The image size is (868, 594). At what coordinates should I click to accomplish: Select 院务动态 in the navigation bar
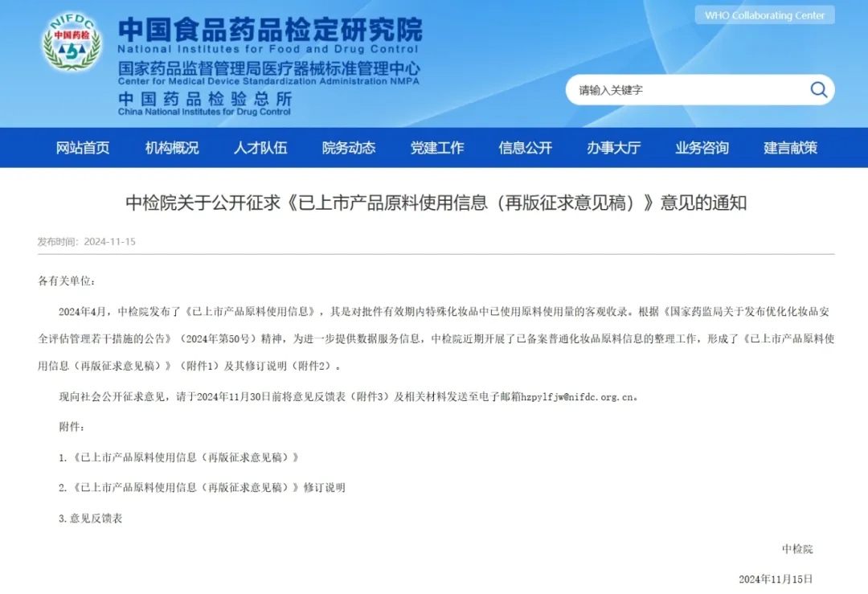(349, 148)
